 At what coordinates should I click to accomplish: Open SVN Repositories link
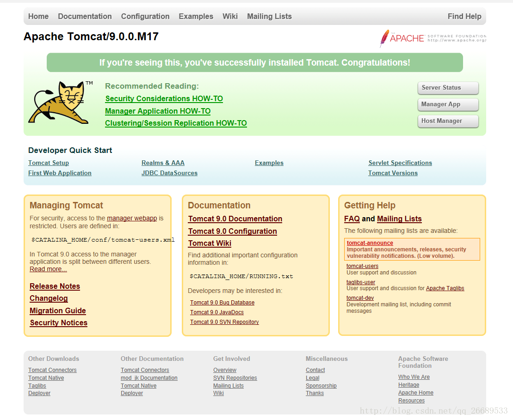click(x=235, y=378)
